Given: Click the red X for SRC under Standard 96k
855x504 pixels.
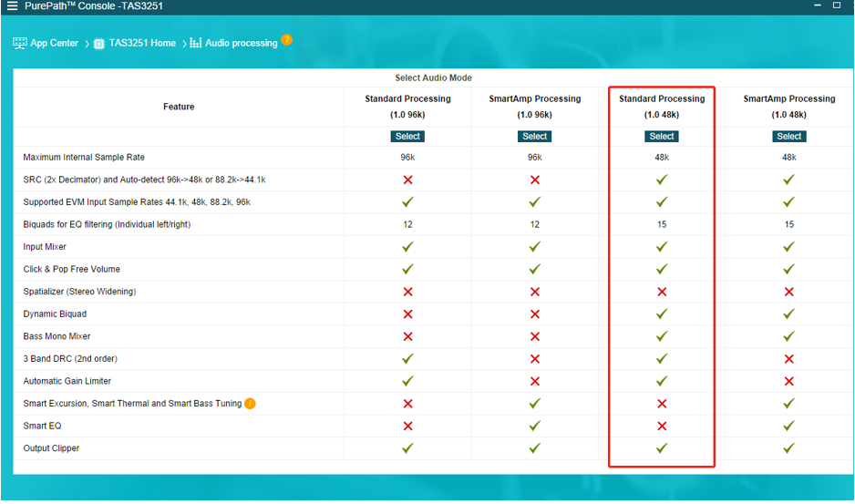Looking at the screenshot, I should [407, 180].
